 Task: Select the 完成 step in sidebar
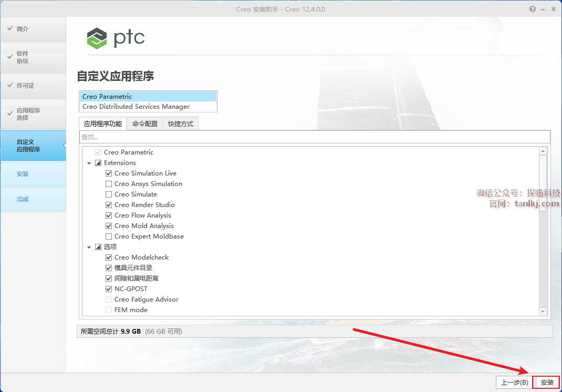33,199
